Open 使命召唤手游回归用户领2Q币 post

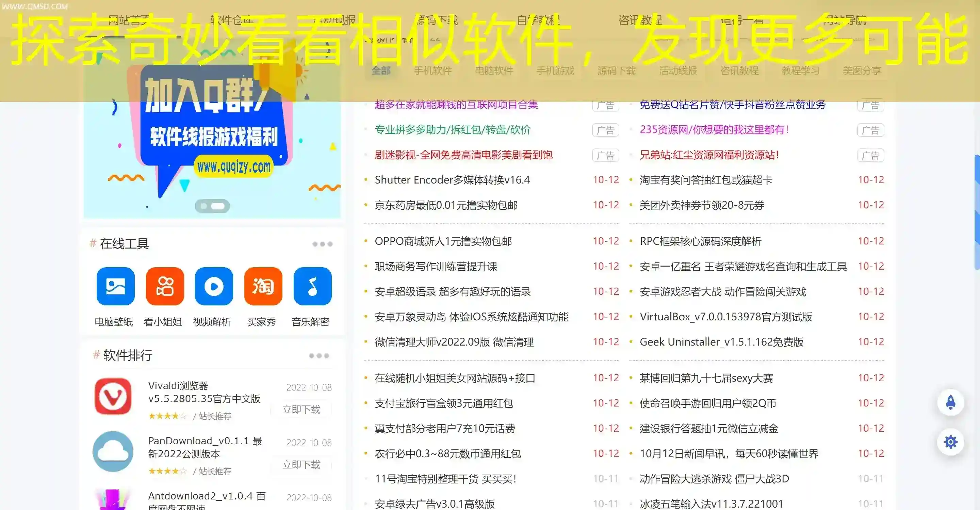click(x=708, y=403)
